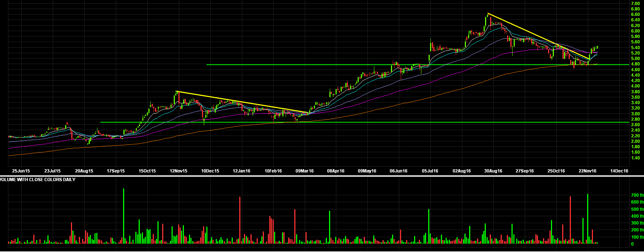This screenshot has width=644, height=252.
Task: Select the 3.60 price label
Action: 635,97
